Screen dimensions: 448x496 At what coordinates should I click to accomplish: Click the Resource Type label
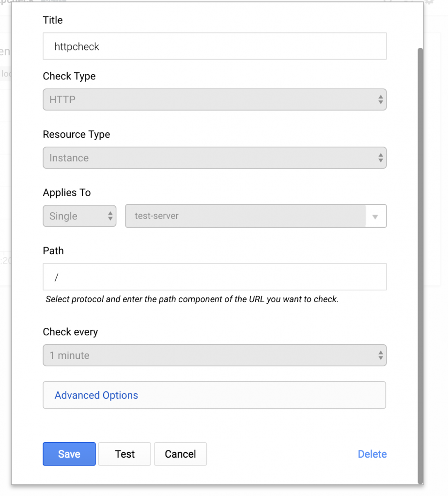coord(77,135)
